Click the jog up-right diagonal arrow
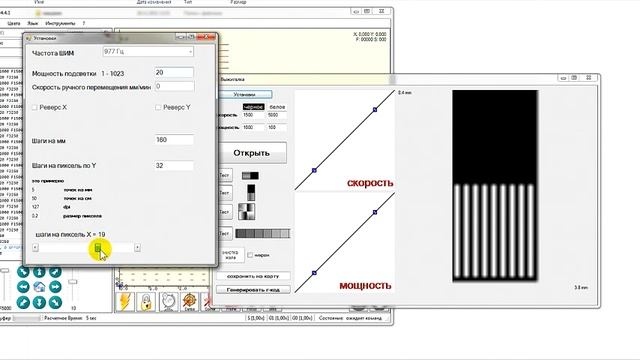Screen dimensions: 640x360 click(x=55, y=271)
